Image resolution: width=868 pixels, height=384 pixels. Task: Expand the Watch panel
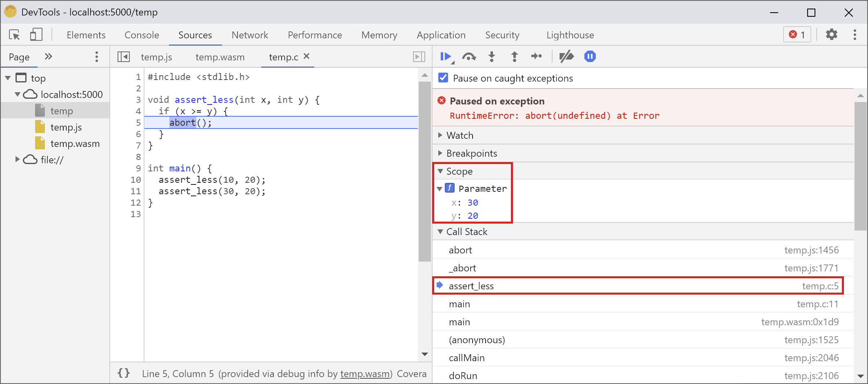440,135
